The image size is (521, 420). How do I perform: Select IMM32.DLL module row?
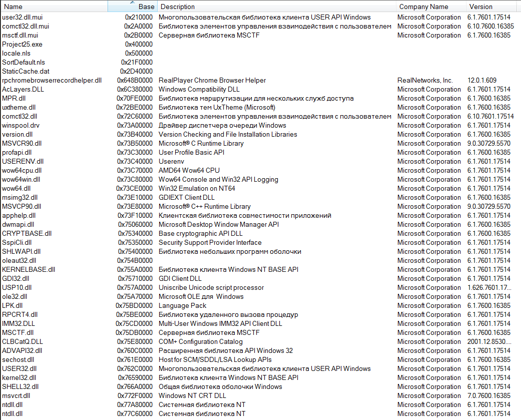coord(260,324)
